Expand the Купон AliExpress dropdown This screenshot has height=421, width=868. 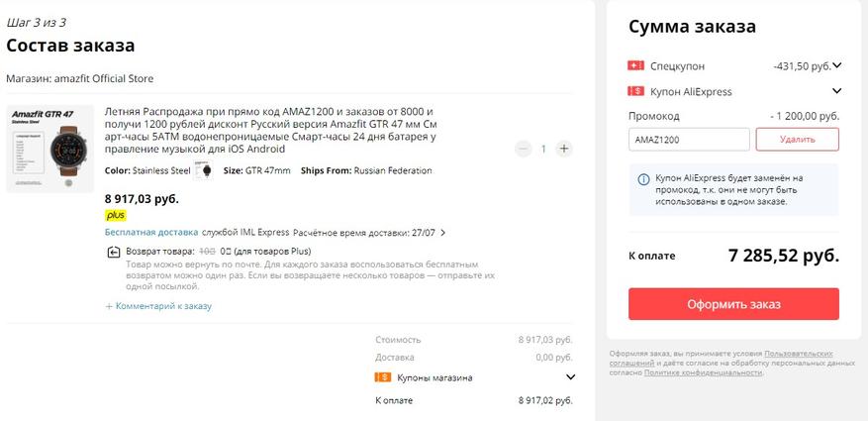click(x=836, y=91)
